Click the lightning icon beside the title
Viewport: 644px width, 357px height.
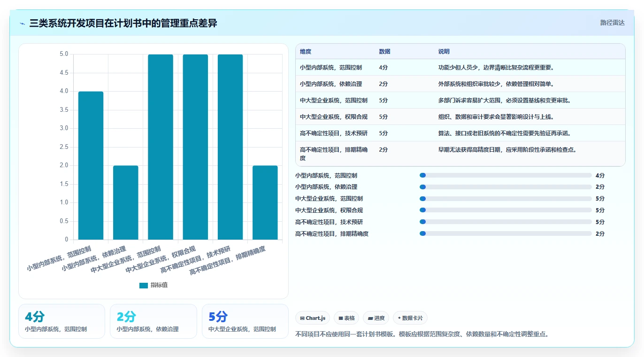[23, 23]
